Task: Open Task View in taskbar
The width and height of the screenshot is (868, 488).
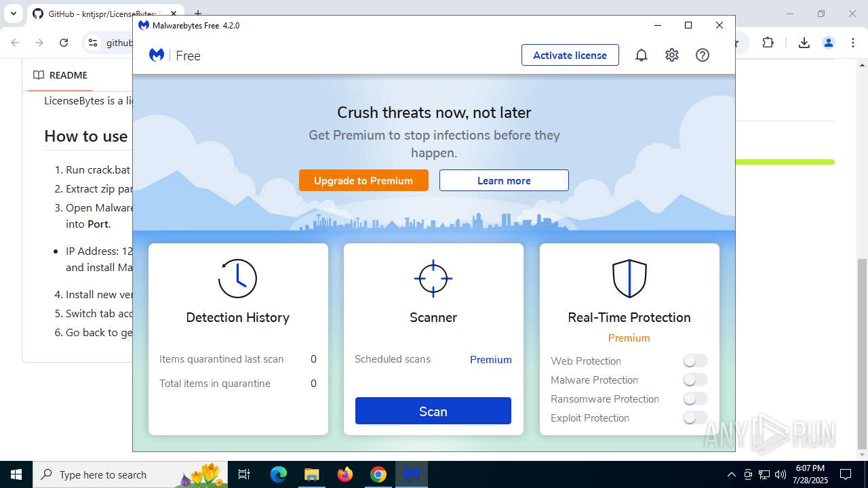Action: (x=244, y=474)
